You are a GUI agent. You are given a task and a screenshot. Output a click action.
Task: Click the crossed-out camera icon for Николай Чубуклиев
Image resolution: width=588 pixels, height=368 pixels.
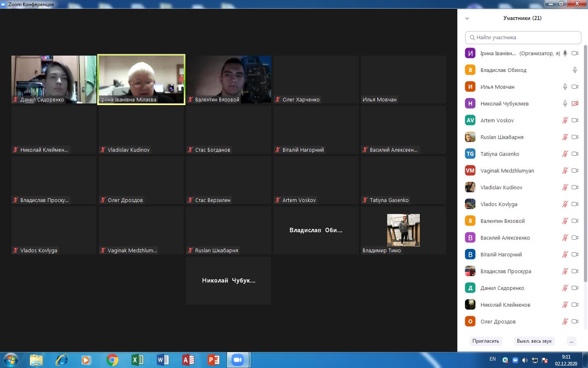click(575, 103)
